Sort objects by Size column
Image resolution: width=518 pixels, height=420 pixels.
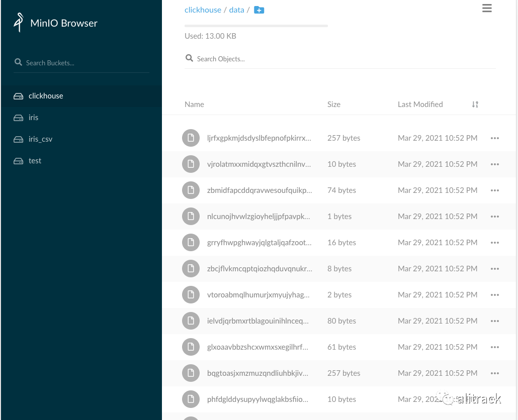point(333,104)
